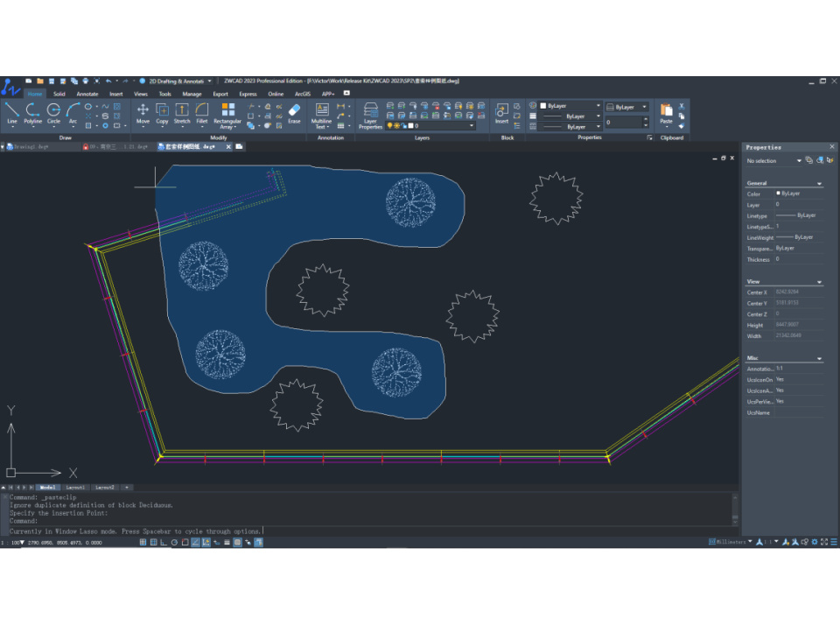Image resolution: width=840 pixels, height=626 pixels.
Task: Toggle Grid display in status bar
Action: click(x=154, y=543)
